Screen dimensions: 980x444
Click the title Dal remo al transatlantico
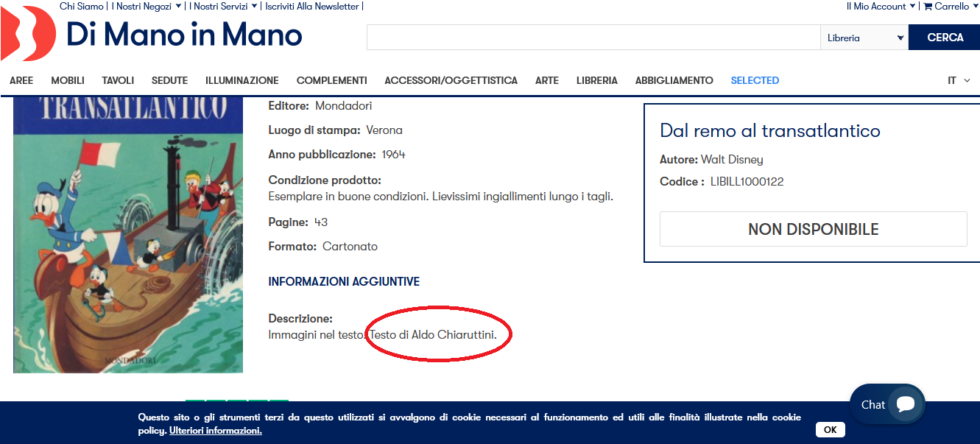(x=770, y=131)
